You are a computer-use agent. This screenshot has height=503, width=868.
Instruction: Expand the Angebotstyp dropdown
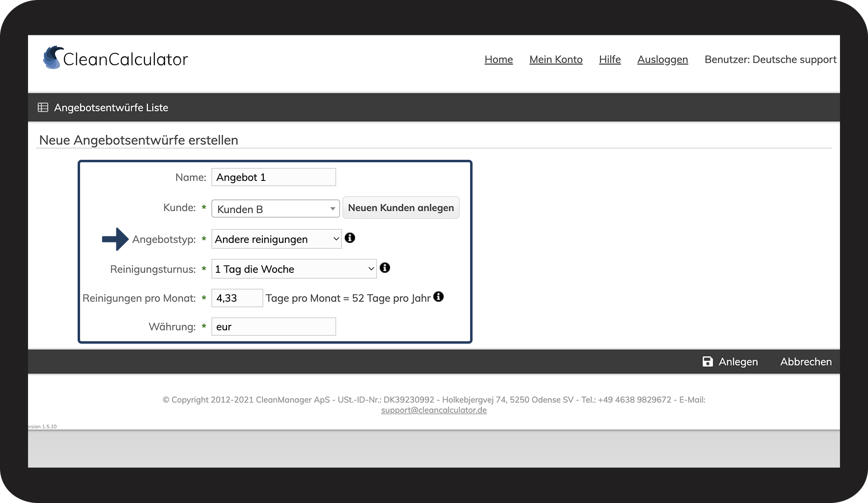click(x=277, y=239)
